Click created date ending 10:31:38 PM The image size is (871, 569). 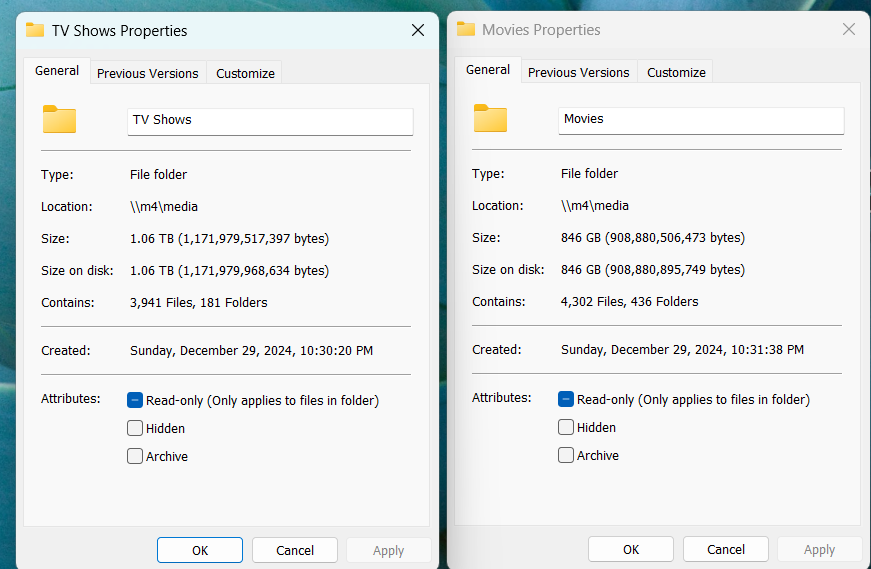pos(683,350)
